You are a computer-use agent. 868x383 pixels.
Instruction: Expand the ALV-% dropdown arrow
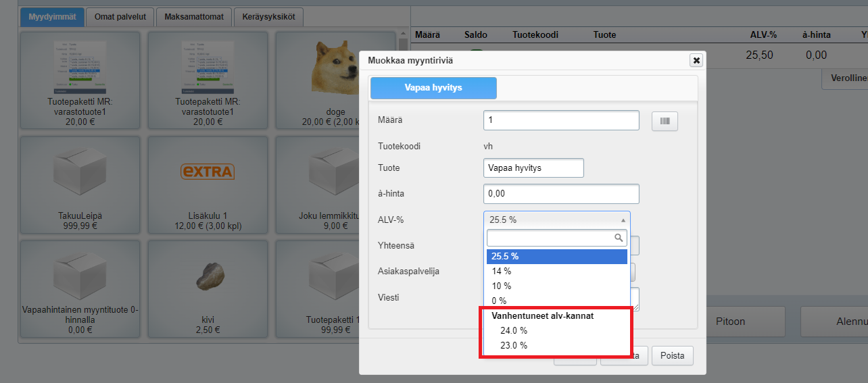tap(622, 220)
